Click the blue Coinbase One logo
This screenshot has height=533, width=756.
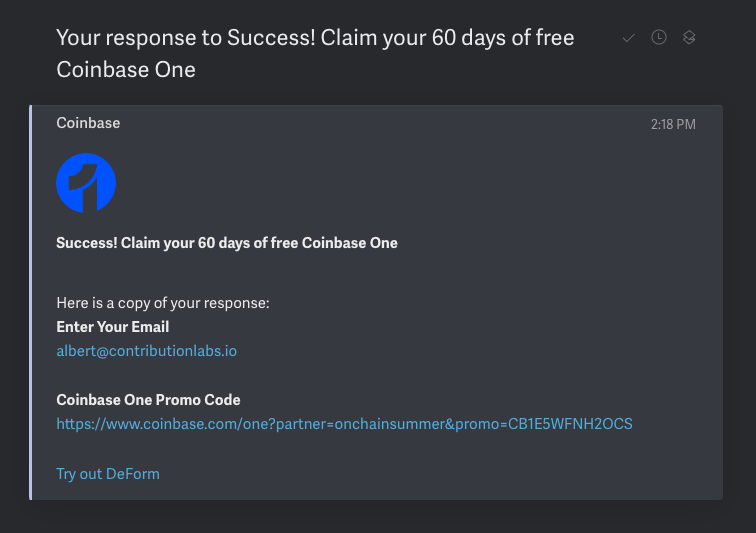tap(86, 183)
